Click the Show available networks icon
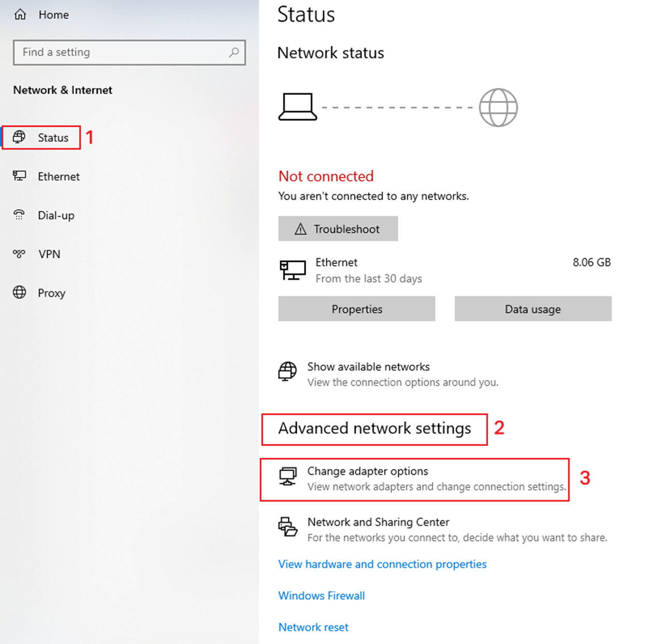 point(288,371)
